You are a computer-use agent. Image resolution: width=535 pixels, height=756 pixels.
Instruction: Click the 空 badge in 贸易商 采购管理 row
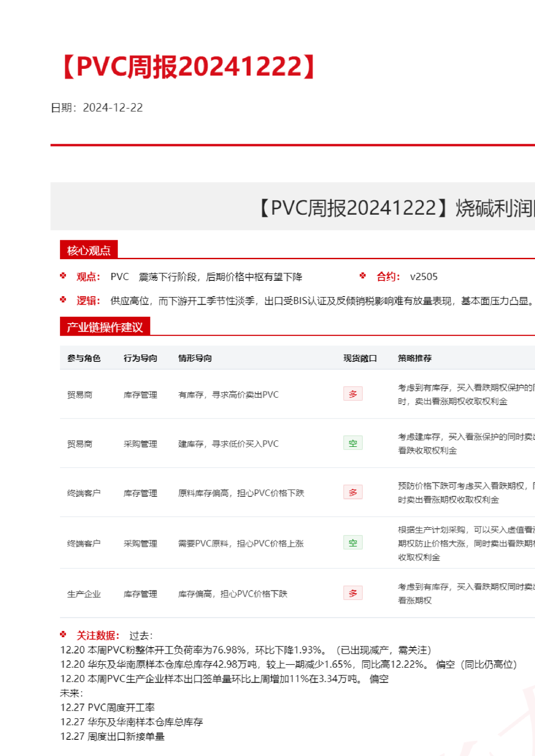click(353, 443)
